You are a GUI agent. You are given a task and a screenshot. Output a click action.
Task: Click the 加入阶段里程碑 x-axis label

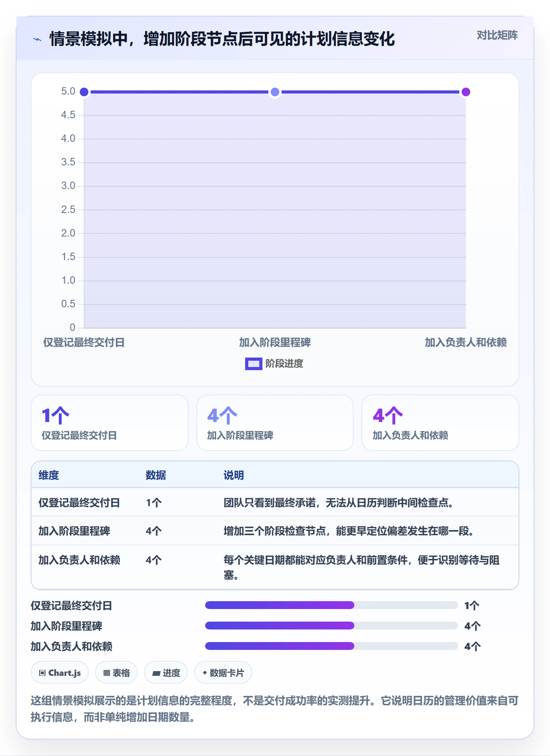(x=275, y=342)
